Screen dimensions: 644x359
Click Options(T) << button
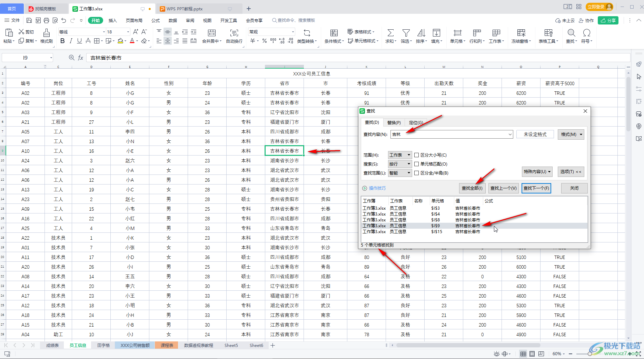[571, 172]
